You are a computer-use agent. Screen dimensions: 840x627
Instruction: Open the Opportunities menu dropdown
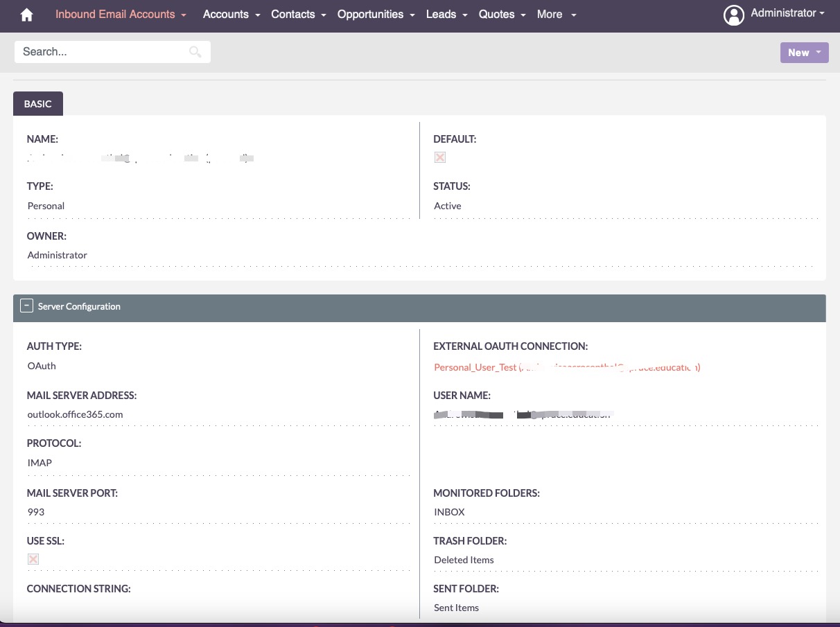click(376, 14)
